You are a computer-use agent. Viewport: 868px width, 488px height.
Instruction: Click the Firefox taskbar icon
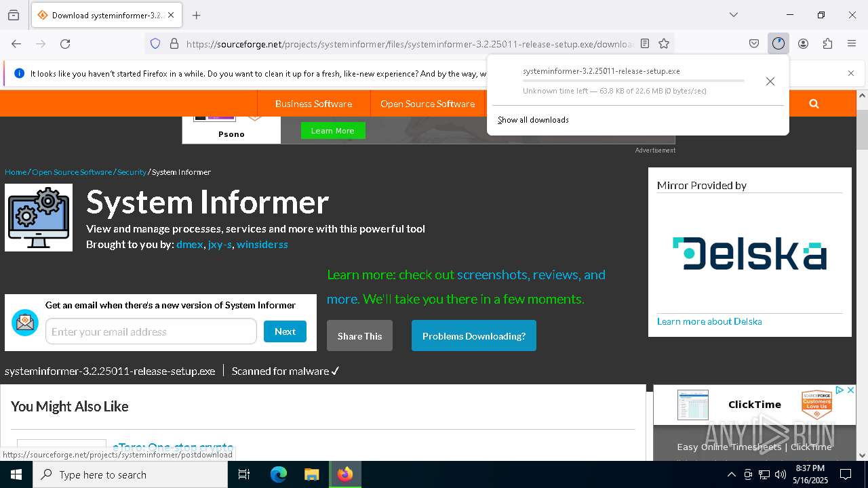click(345, 474)
